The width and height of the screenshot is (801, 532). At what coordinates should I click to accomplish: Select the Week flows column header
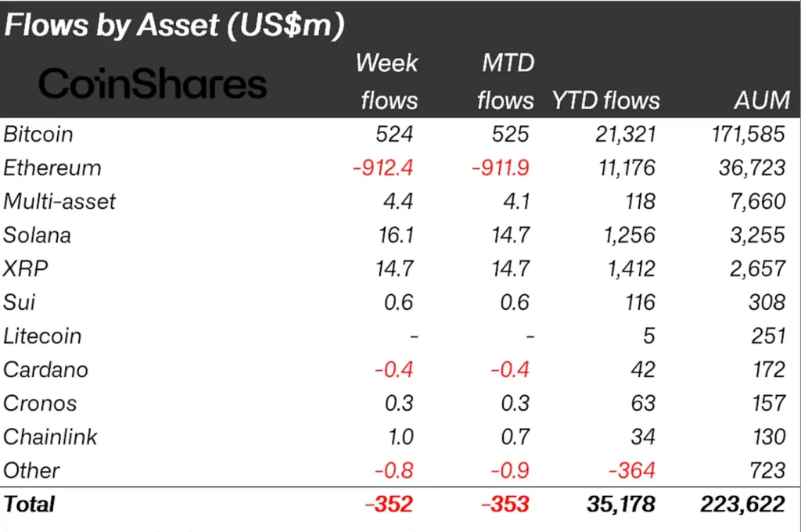point(387,81)
